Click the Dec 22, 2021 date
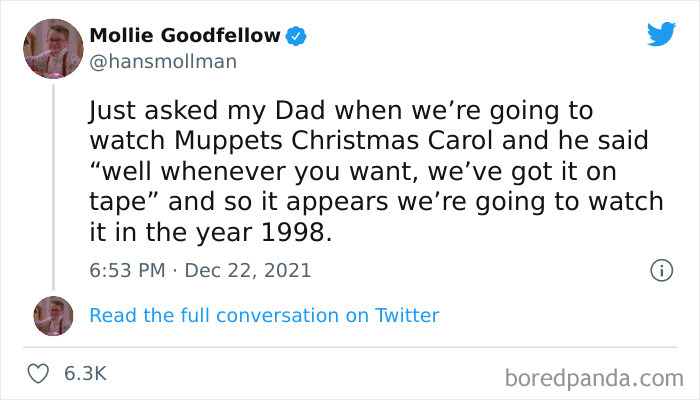700x400 pixels. 248,270
